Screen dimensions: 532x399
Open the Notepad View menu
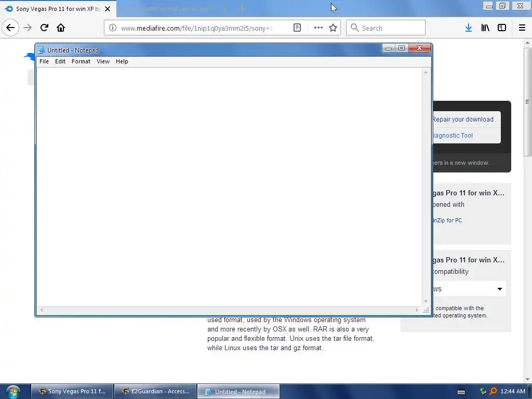click(x=103, y=61)
